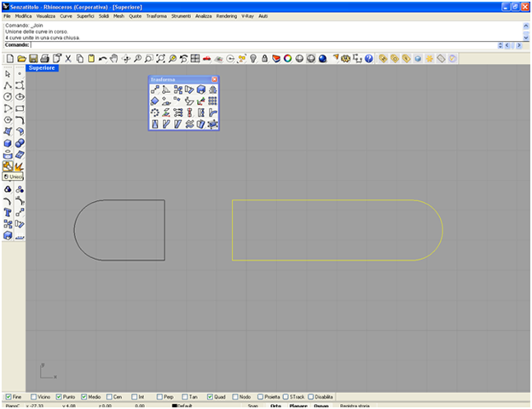Click the Copy icon in the toolbar
Screen dimensions: 532x409
click(x=80, y=59)
